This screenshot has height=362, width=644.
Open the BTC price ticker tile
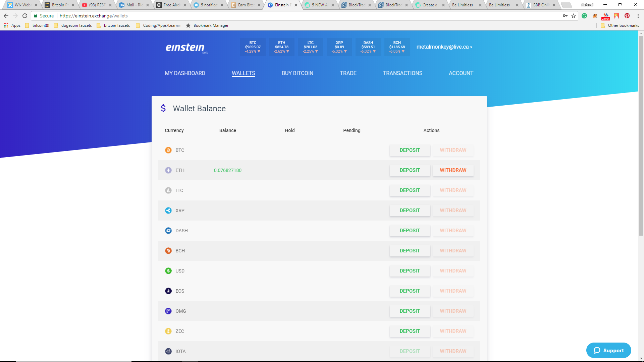tap(253, 47)
